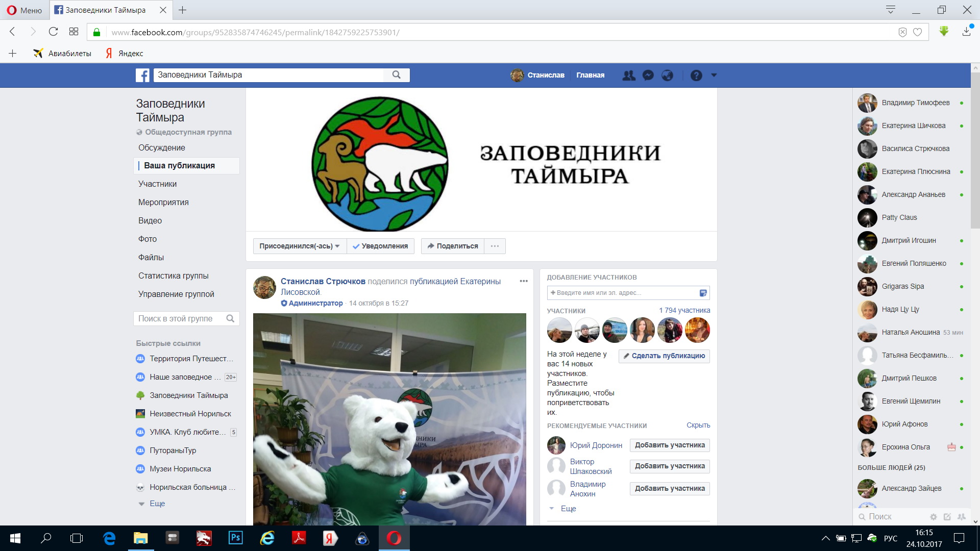Click Скрыть recommended members
The height and width of the screenshot is (551, 980).
pyautogui.click(x=698, y=425)
